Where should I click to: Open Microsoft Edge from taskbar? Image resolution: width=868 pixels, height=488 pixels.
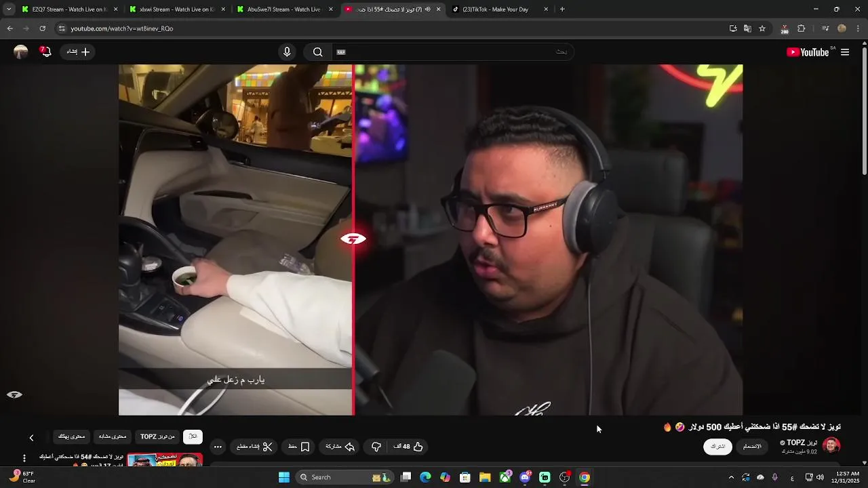coord(425,477)
